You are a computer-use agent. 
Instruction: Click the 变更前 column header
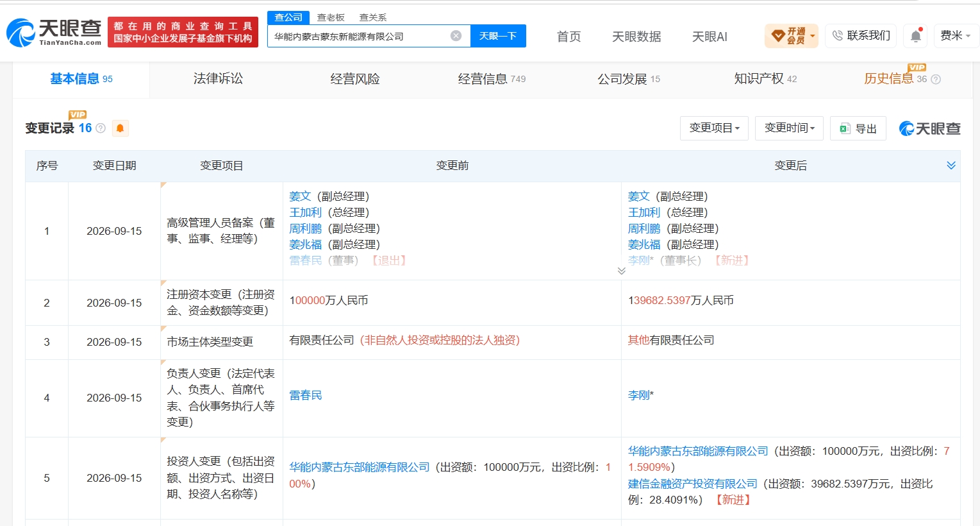coord(453,165)
